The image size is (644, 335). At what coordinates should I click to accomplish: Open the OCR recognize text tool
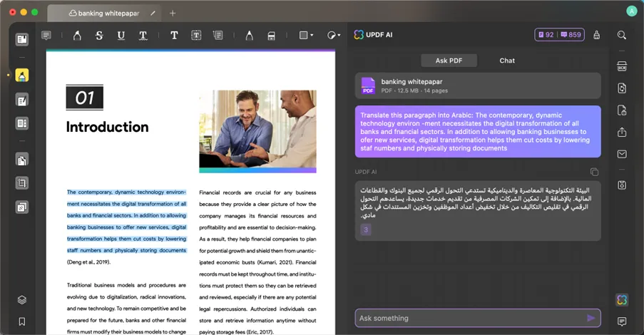pyautogui.click(x=622, y=66)
